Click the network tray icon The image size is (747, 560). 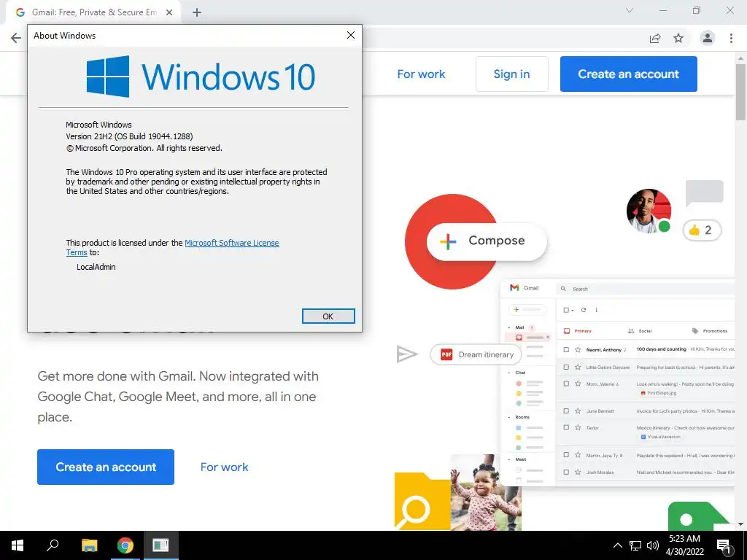(x=635, y=545)
